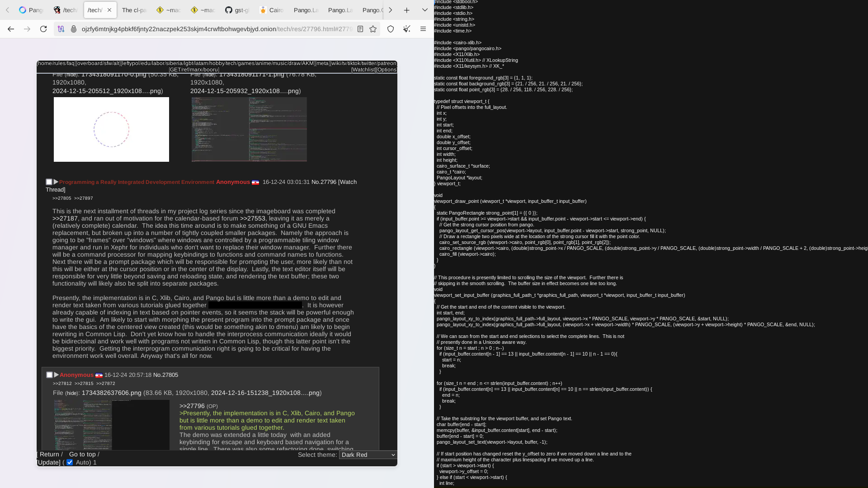Open the Options link in board header
The width and height of the screenshot is (868, 488).
(x=387, y=70)
